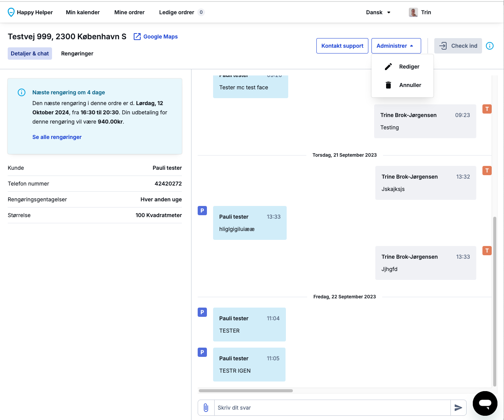Click the 940.00kr payout amount
Screen dimensions: 504x420
[110, 122]
